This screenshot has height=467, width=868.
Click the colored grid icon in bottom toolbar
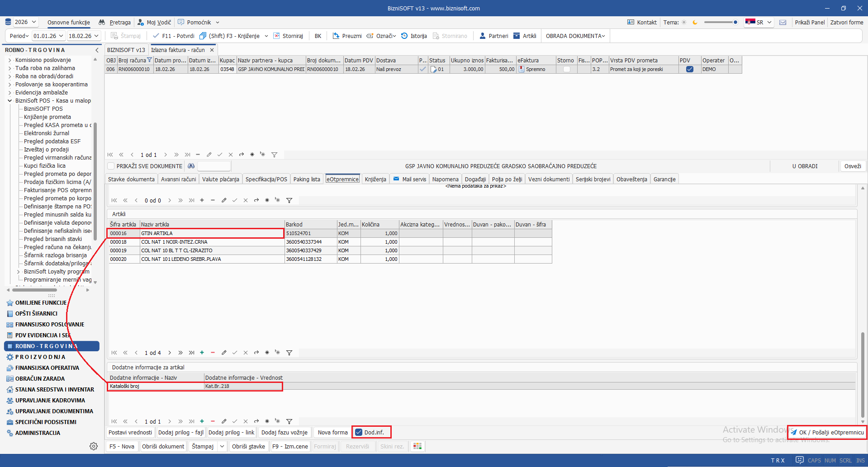tap(417, 446)
